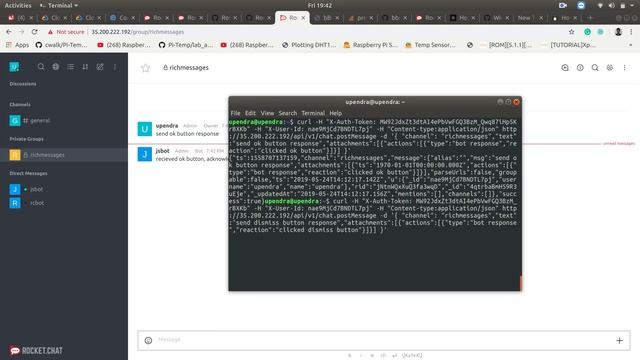Click upendra username in message
Screen dimensions: 640x360
click(x=167, y=126)
